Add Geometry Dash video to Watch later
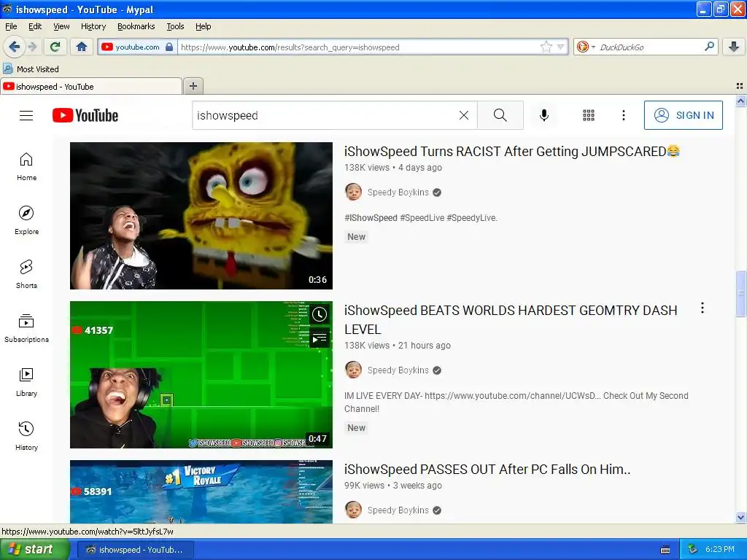The image size is (747, 560). point(320,314)
